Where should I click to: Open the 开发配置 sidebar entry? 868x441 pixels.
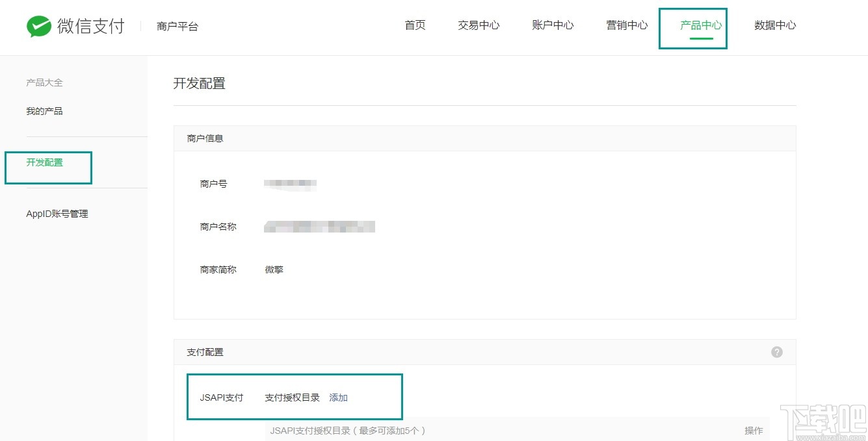[x=44, y=164]
